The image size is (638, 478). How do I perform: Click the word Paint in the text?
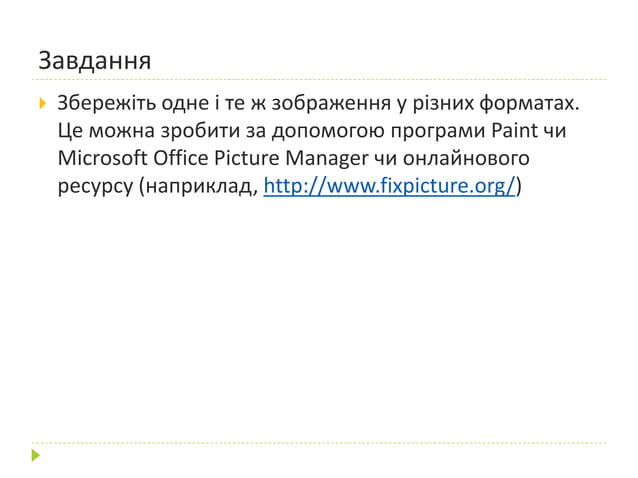pyautogui.click(x=513, y=131)
